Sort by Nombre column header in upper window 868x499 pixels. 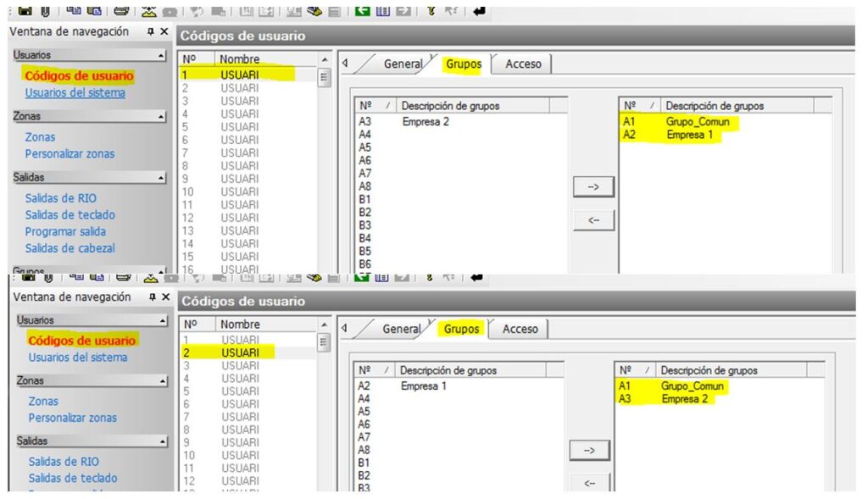coord(265,58)
